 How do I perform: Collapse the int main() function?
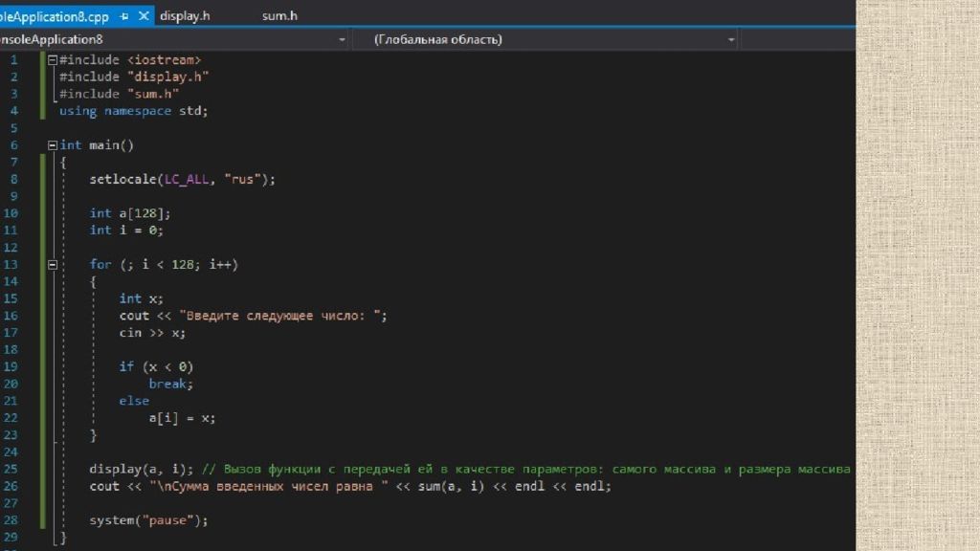tap(52, 145)
